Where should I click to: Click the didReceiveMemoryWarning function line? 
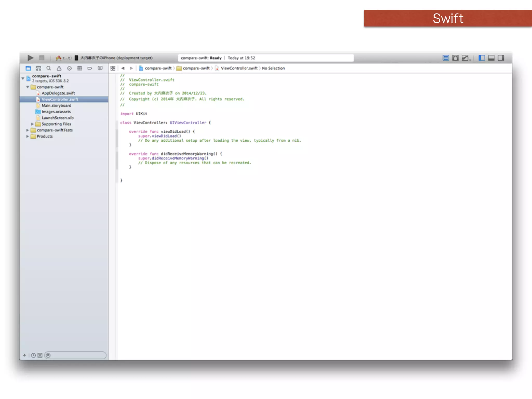coord(176,154)
